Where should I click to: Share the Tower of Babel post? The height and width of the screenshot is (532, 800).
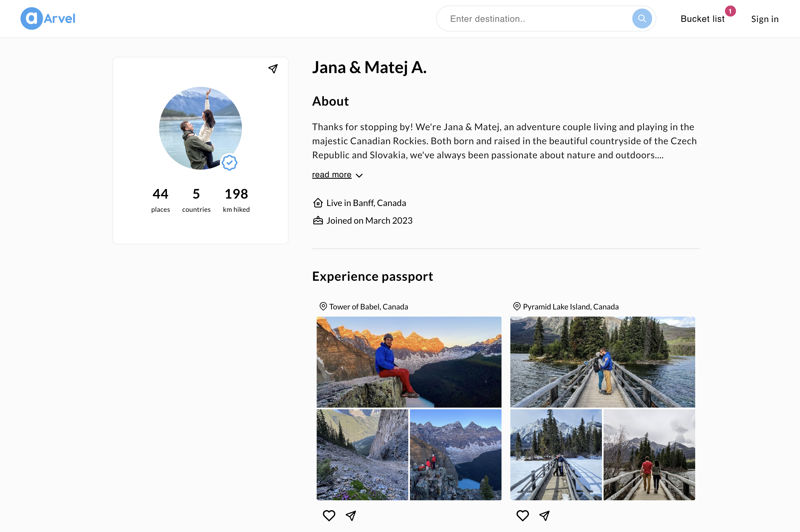click(x=351, y=516)
